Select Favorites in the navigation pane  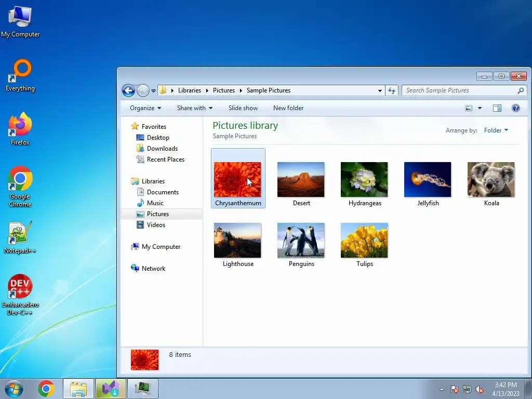[149, 127]
